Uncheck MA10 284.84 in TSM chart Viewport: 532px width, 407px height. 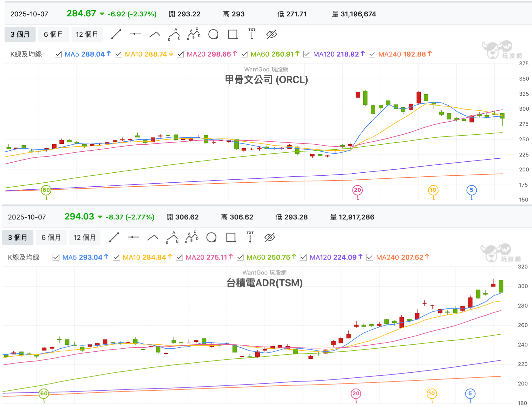(x=116, y=257)
